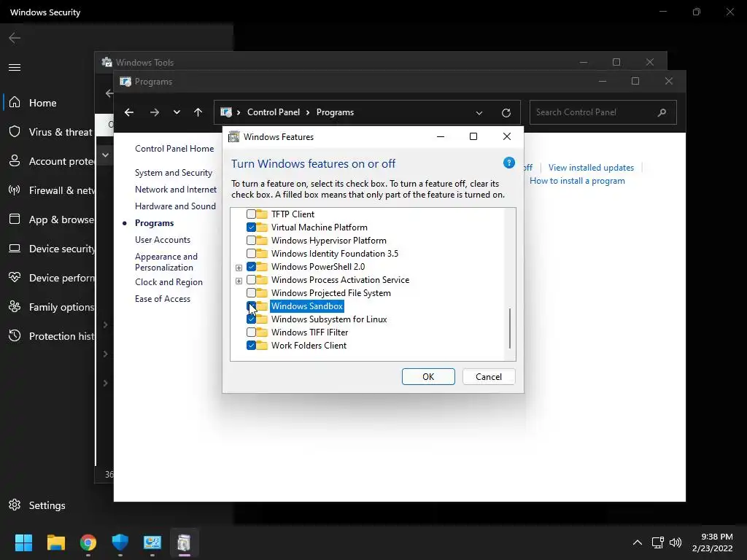Enable Windows Hypervisor Platform checkbox
The height and width of the screenshot is (560, 747).
[251, 241]
